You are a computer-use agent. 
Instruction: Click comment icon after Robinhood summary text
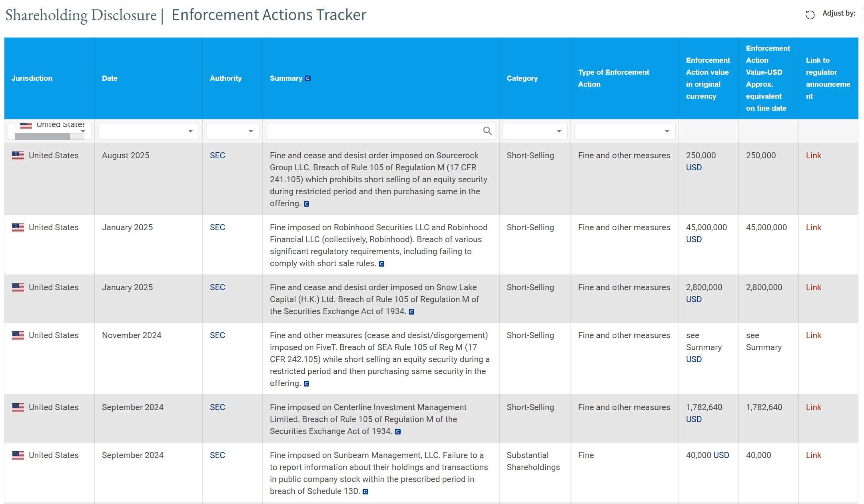pyautogui.click(x=381, y=264)
